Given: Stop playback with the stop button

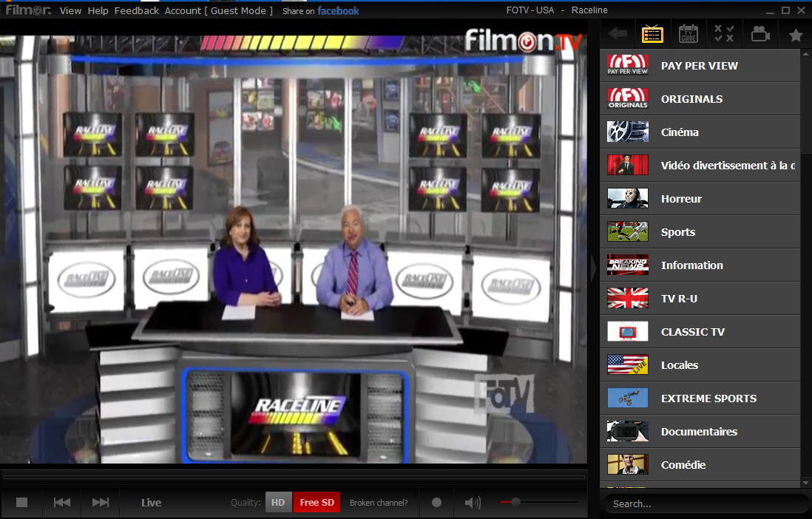Looking at the screenshot, I should pyautogui.click(x=21, y=502).
